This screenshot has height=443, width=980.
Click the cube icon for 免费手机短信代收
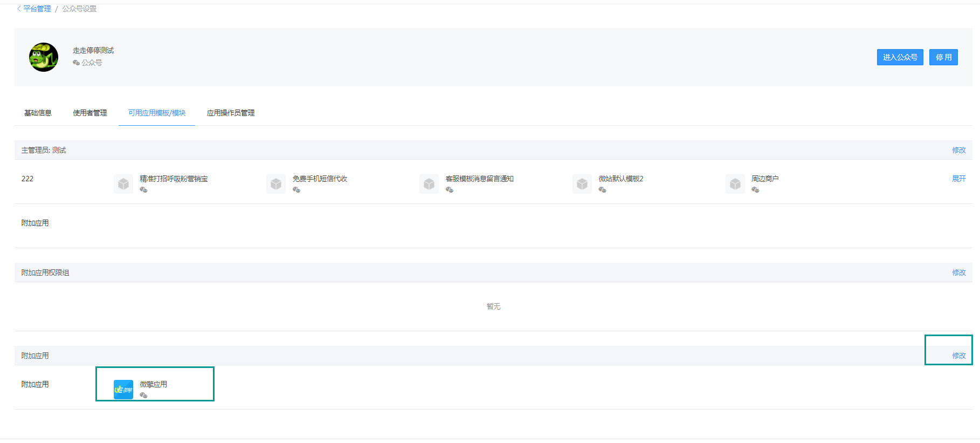(276, 184)
